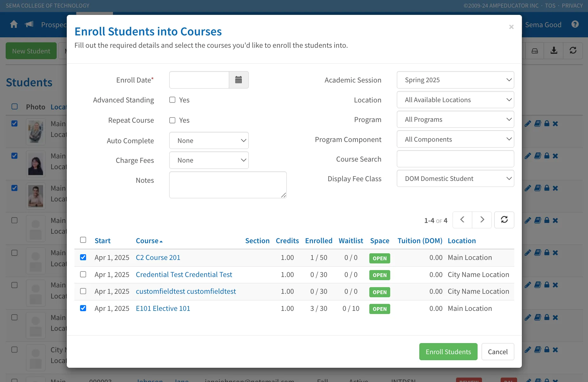Viewport: 588px width, 382px height.
Task: Sort courses by the Start column
Action: 103,241
